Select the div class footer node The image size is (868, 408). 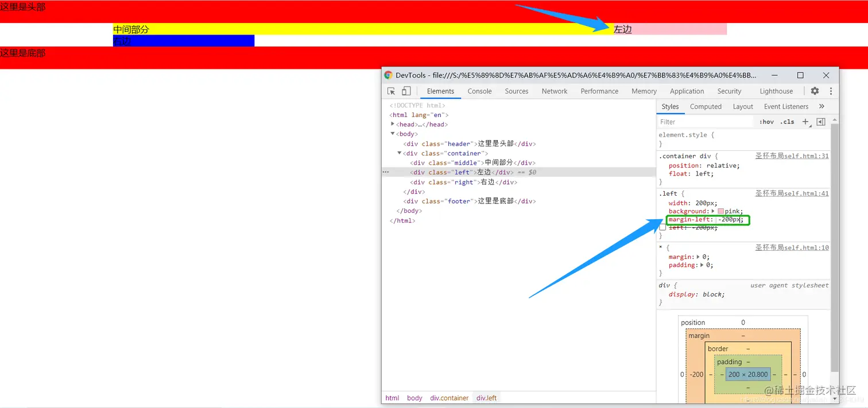[x=470, y=201]
